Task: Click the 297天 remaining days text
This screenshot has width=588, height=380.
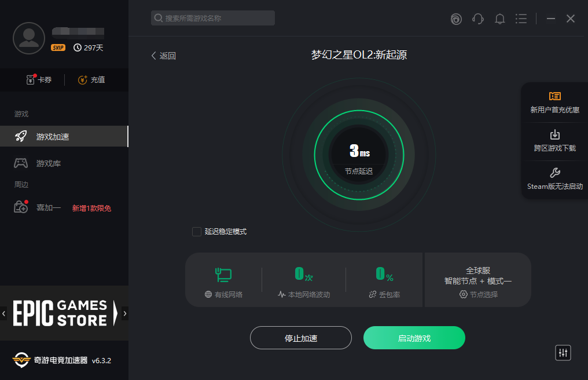Action: (93, 47)
